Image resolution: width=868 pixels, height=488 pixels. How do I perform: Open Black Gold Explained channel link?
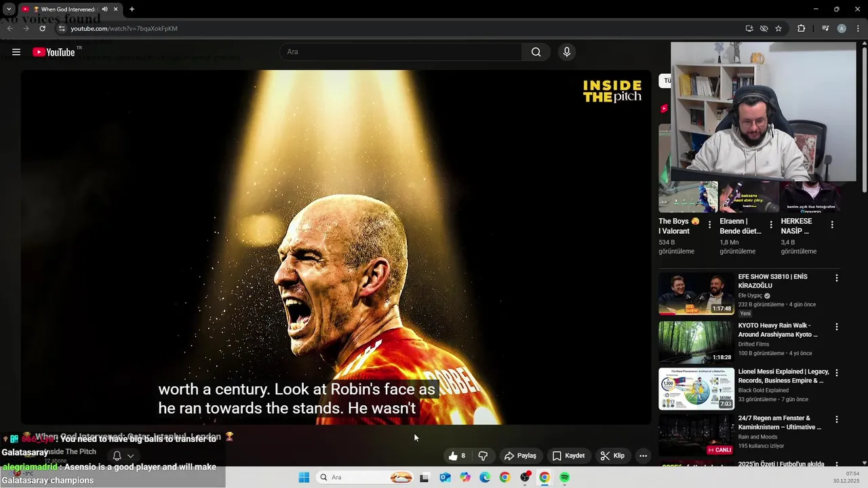(764, 390)
